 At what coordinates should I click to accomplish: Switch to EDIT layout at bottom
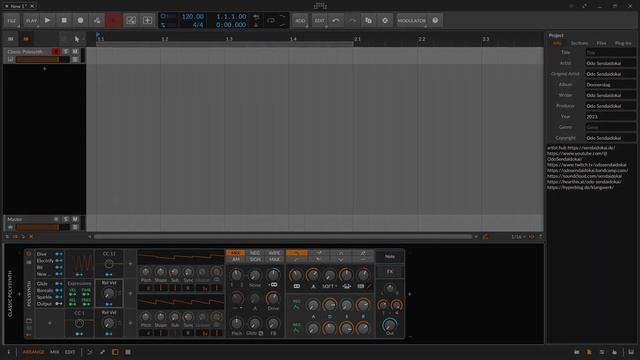tap(70, 352)
